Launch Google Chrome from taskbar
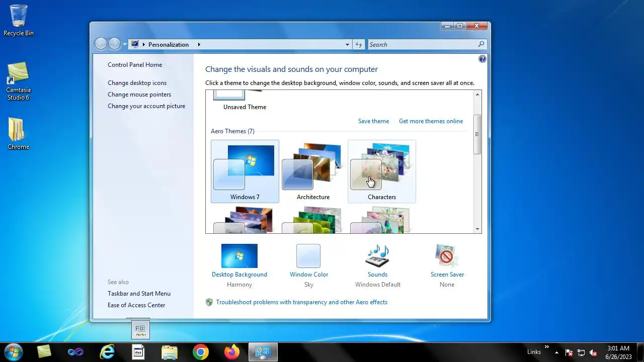The height and width of the screenshot is (362, 644). tap(201, 352)
